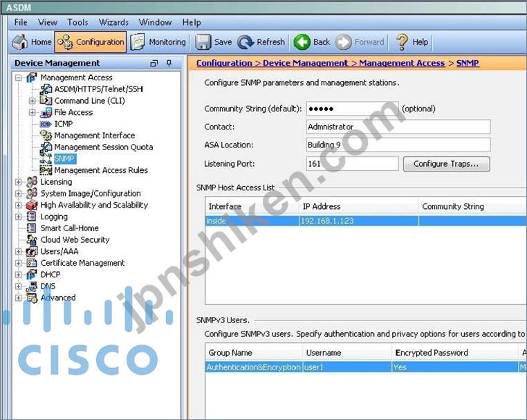Select the inside interface row

click(x=366, y=221)
